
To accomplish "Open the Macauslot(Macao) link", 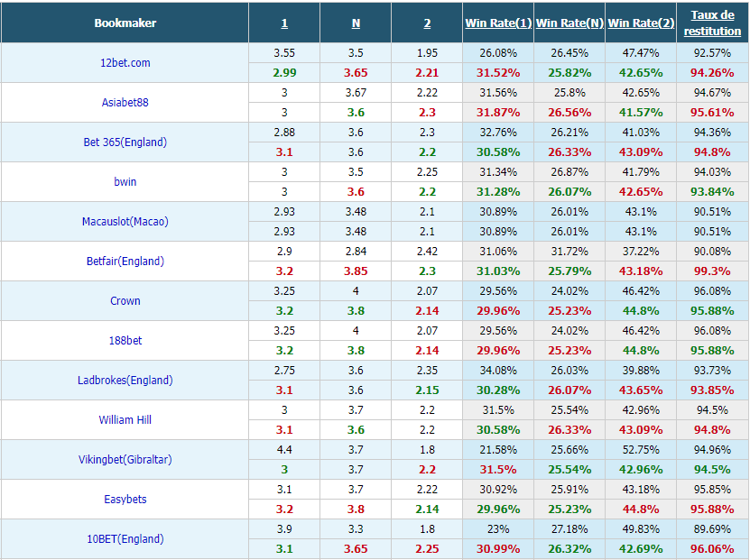I will [x=125, y=221].
